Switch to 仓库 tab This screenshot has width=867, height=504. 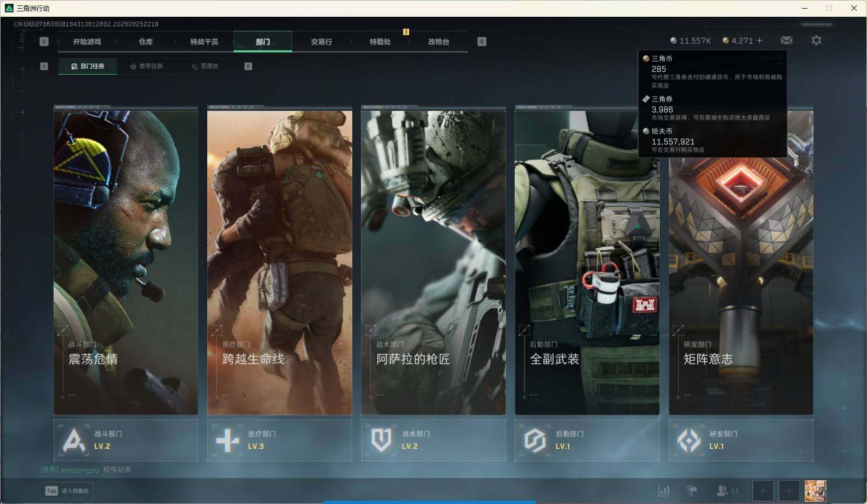[x=146, y=42]
